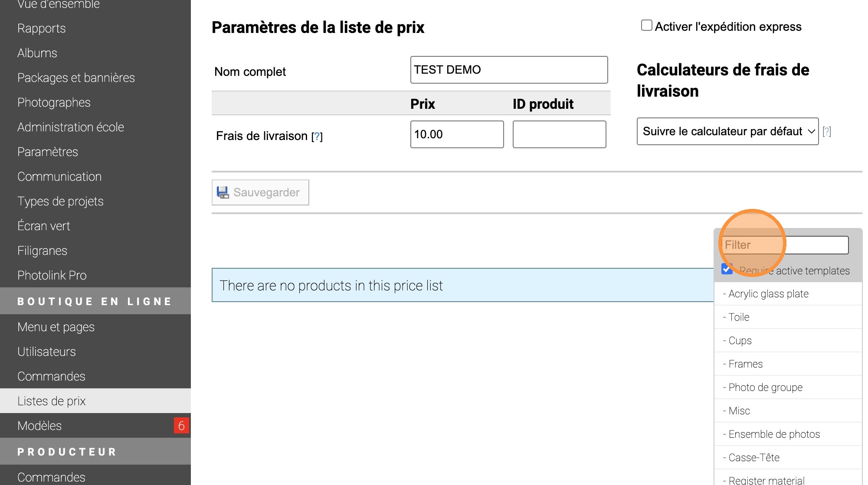
Task: Enable the express shipping checkbox
Action: point(646,26)
